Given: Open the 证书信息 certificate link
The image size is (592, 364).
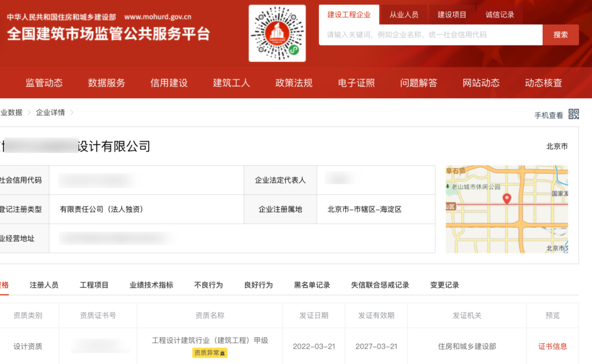Looking at the screenshot, I should click(552, 346).
